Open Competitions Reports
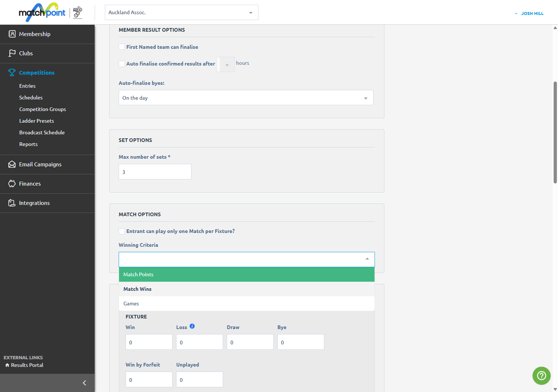The image size is (558, 392). pos(28,144)
